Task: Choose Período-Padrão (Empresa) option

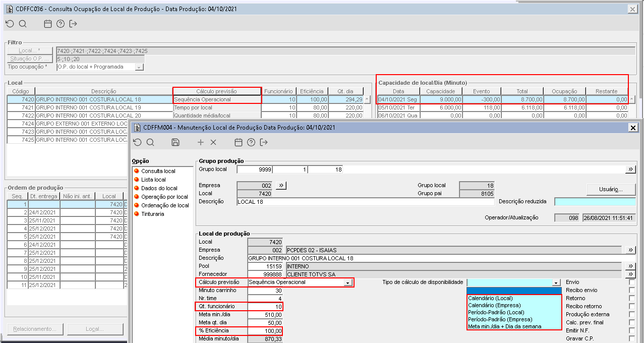Action: 514,319
